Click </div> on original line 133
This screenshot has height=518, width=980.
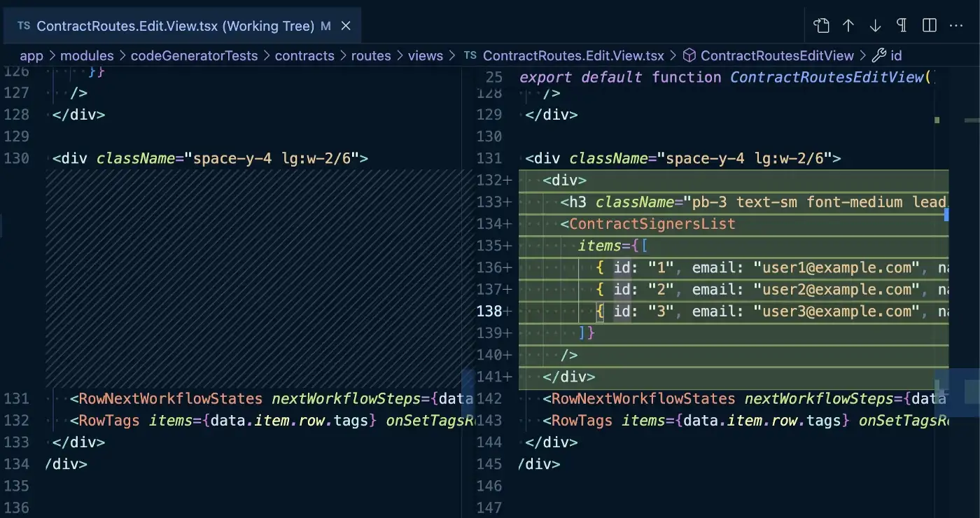(x=79, y=442)
